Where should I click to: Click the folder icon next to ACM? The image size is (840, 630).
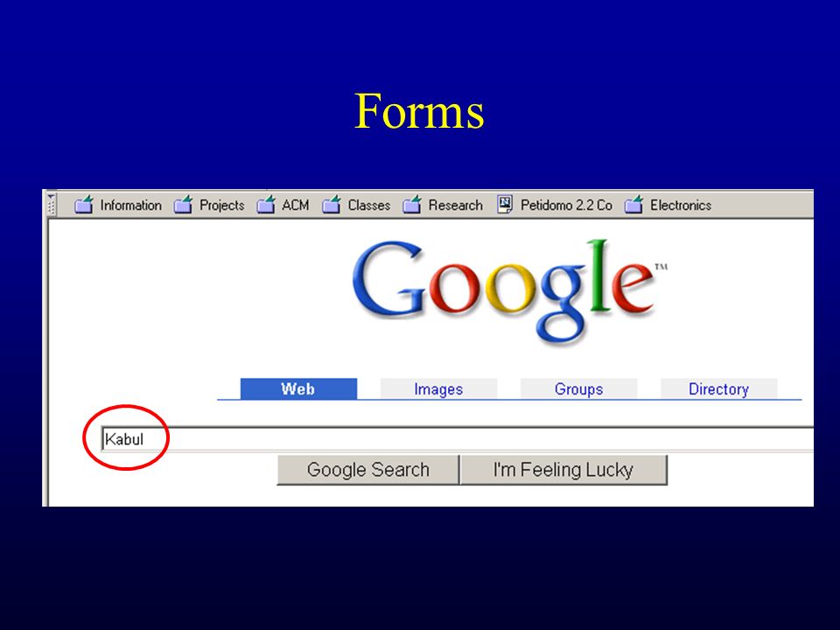pos(266,205)
